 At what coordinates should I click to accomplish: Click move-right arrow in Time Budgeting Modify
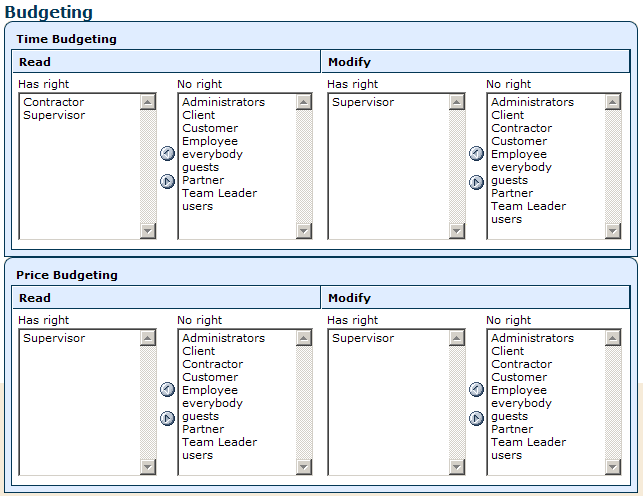click(x=476, y=182)
